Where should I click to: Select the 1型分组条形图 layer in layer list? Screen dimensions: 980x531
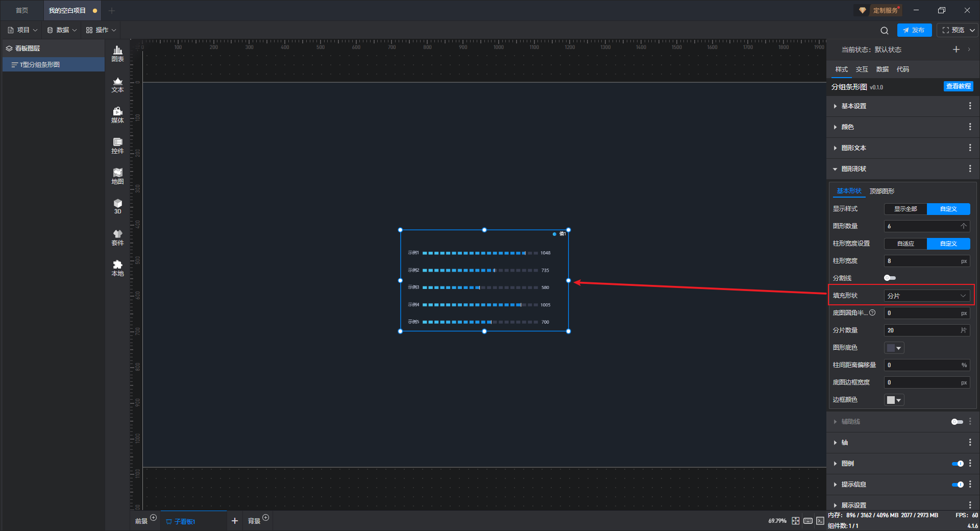pyautogui.click(x=54, y=65)
